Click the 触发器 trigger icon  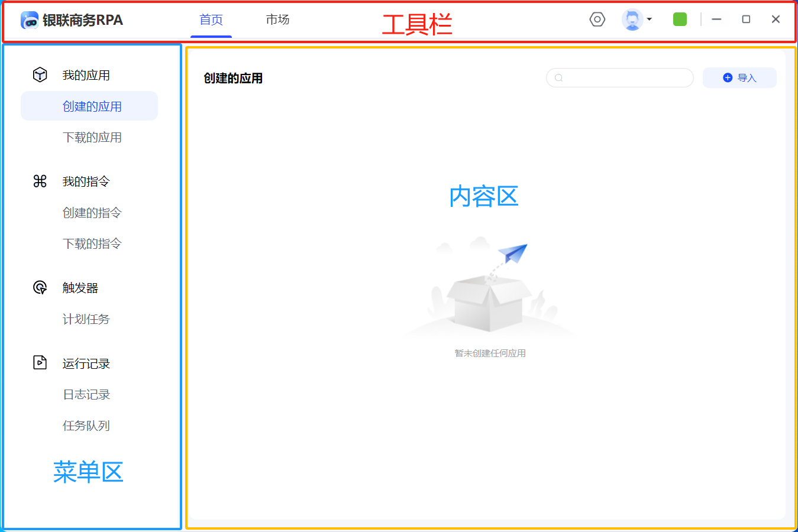click(x=40, y=287)
